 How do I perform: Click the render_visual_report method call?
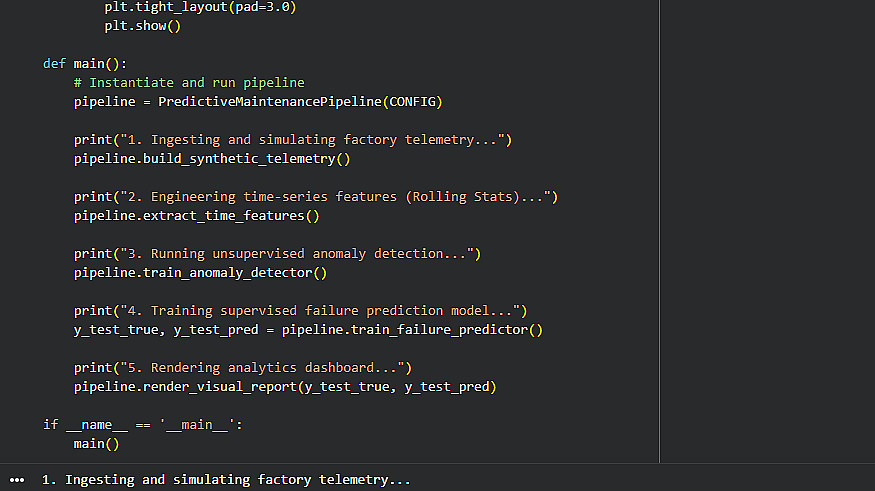pyautogui.click(x=220, y=387)
